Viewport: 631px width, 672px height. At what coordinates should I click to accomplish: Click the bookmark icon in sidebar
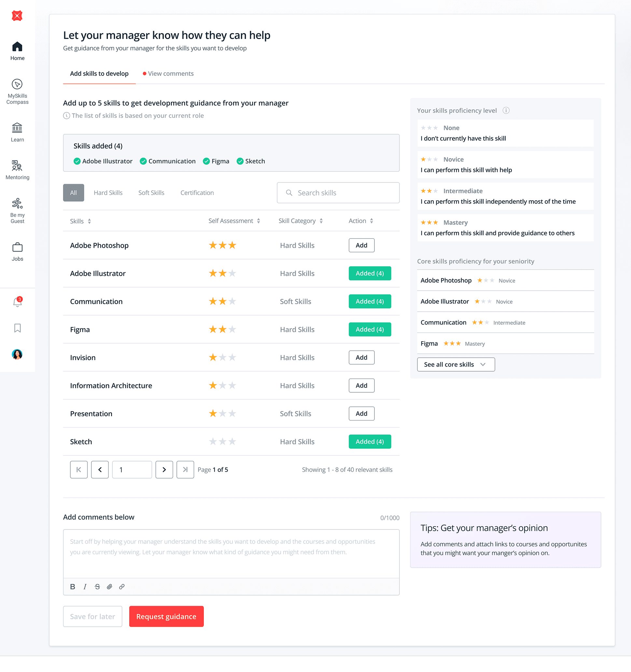pos(17,328)
